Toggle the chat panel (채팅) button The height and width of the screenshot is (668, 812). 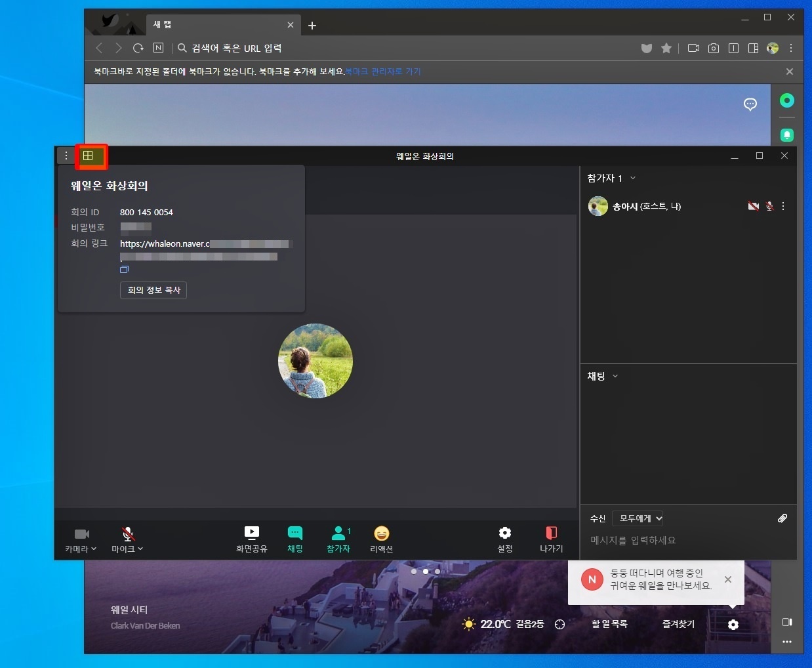click(295, 539)
